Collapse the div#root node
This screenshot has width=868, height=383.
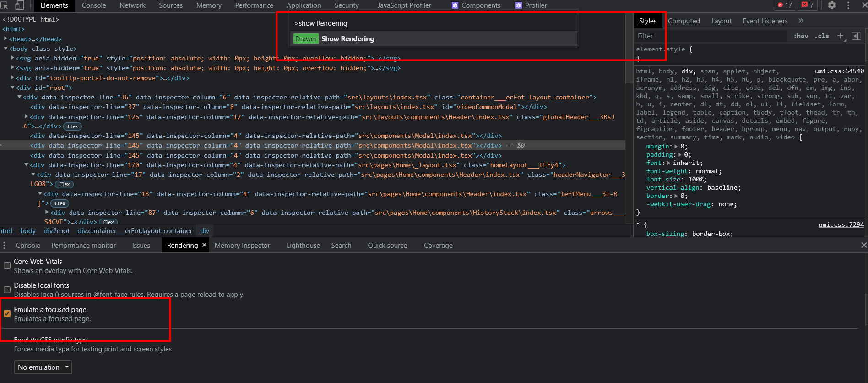[x=13, y=88]
